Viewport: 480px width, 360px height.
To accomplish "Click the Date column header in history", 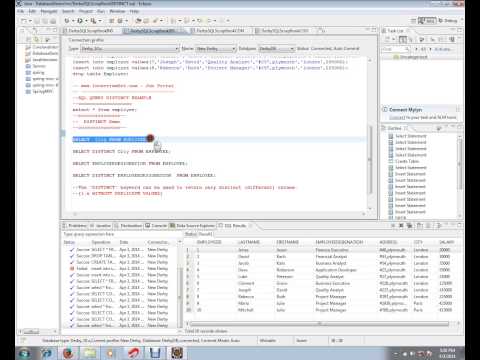I will [x=124, y=242].
